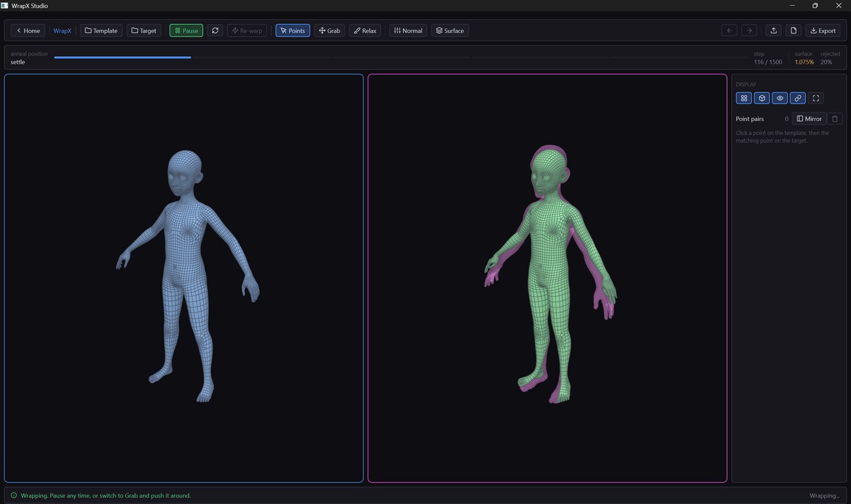Toggle the grid view display icon
The height and width of the screenshot is (504, 851).
point(744,98)
